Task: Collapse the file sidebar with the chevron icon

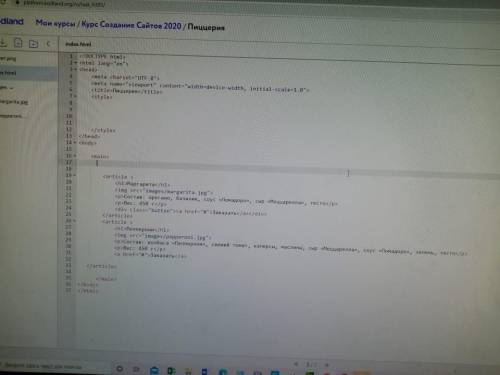Action: tap(49, 44)
